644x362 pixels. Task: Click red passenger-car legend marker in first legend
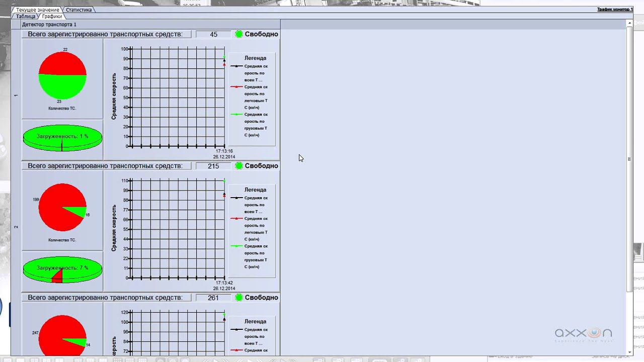coord(236,86)
